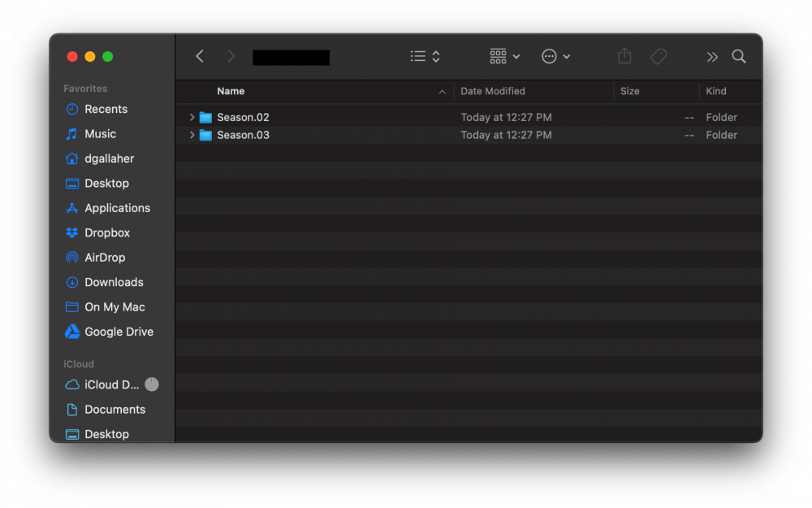Select the Season.03 folder icon
Screen dimensions: 812x508
pos(205,135)
